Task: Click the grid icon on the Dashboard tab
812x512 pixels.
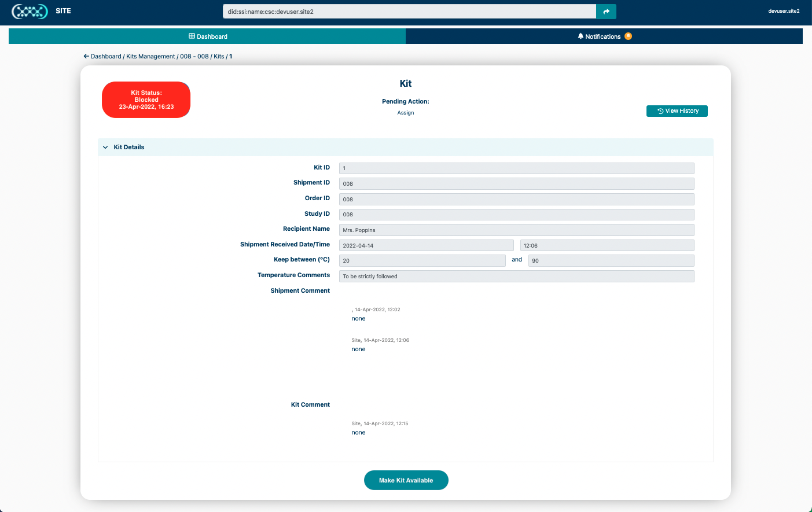Action: coord(191,36)
